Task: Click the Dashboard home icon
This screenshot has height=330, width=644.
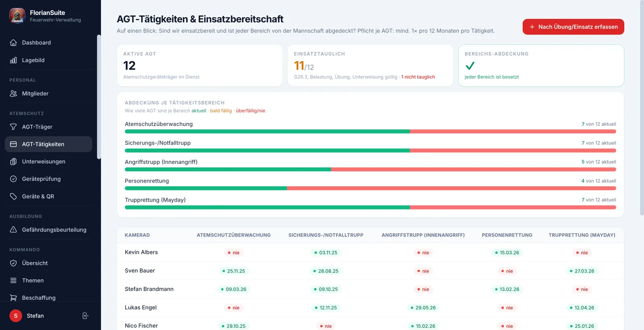Action: (x=13, y=43)
